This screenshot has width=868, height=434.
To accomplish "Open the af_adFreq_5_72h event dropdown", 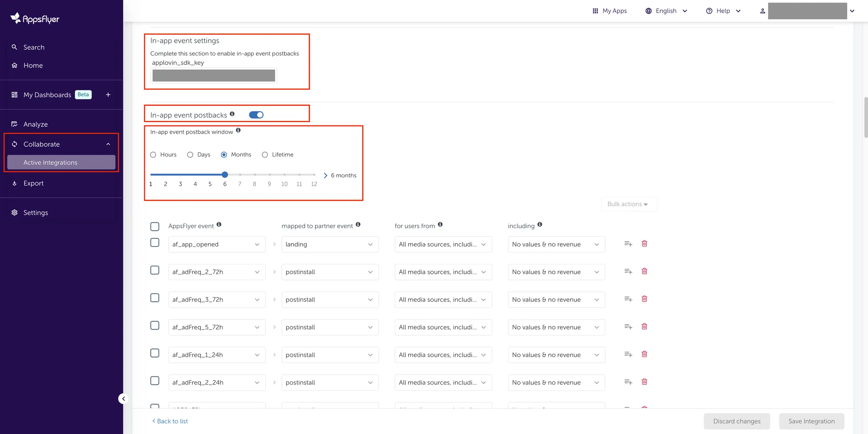I will [x=217, y=327].
